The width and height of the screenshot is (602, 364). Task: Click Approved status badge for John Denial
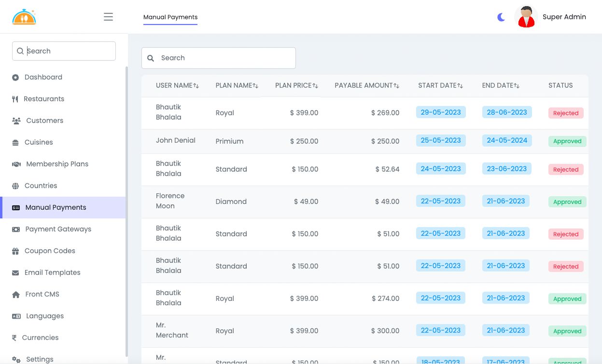click(567, 141)
